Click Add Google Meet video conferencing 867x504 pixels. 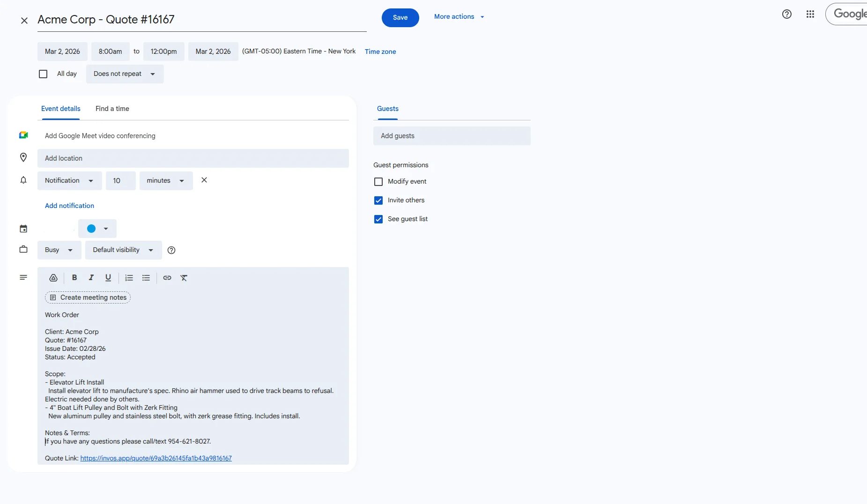[x=100, y=136]
